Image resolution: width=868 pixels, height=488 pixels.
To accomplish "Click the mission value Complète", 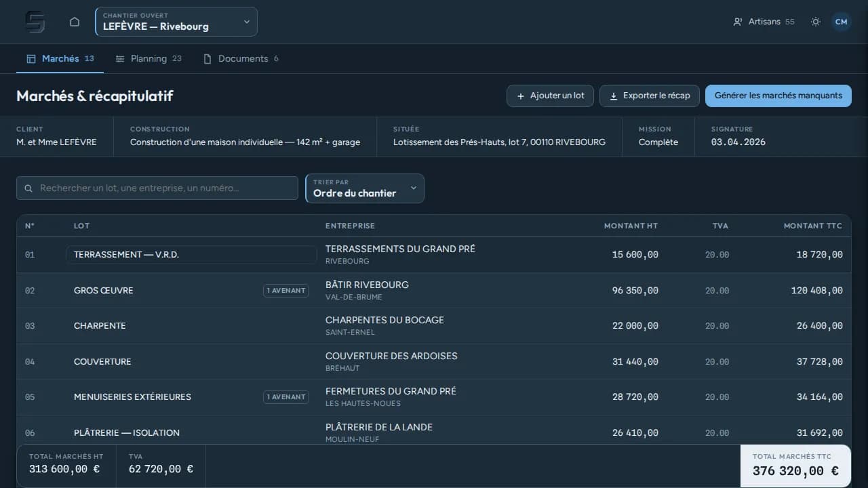I will click(658, 142).
